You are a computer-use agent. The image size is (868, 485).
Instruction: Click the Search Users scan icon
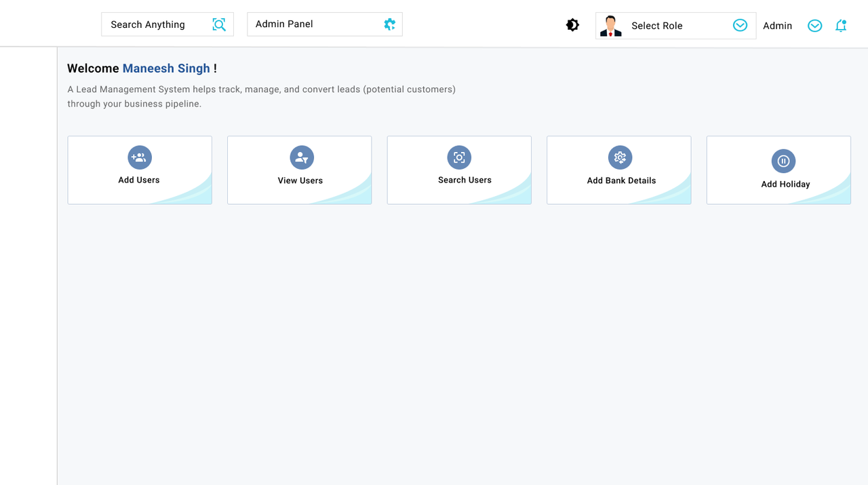(459, 157)
